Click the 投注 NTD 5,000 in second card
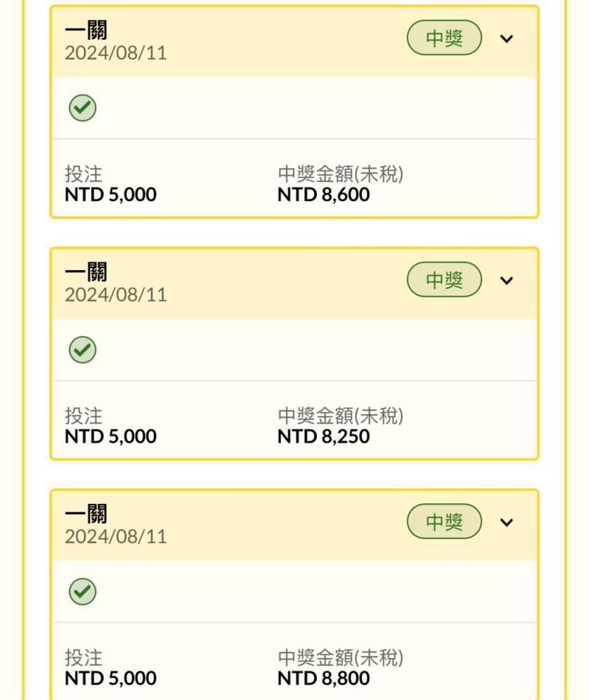 point(111,426)
